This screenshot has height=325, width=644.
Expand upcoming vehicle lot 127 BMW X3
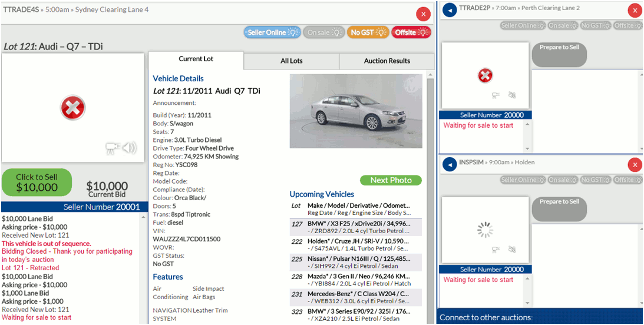(x=356, y=227)
